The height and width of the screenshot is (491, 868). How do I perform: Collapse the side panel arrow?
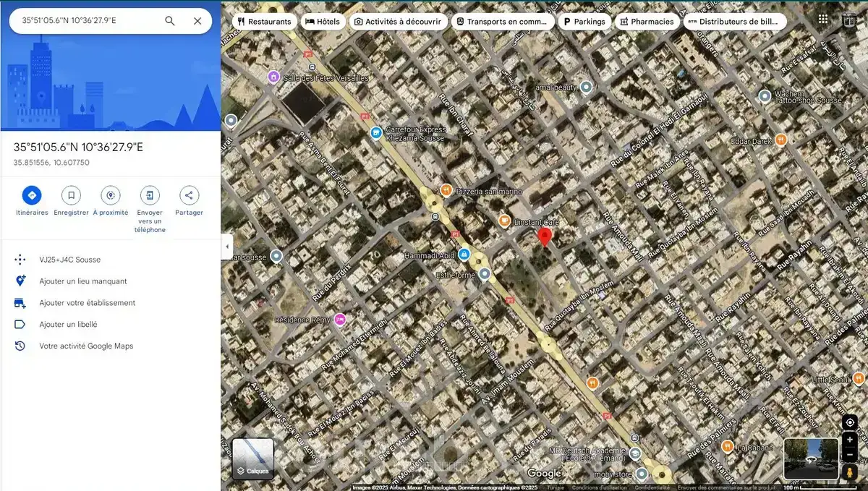pyautogui.click(x=227, y=247)
